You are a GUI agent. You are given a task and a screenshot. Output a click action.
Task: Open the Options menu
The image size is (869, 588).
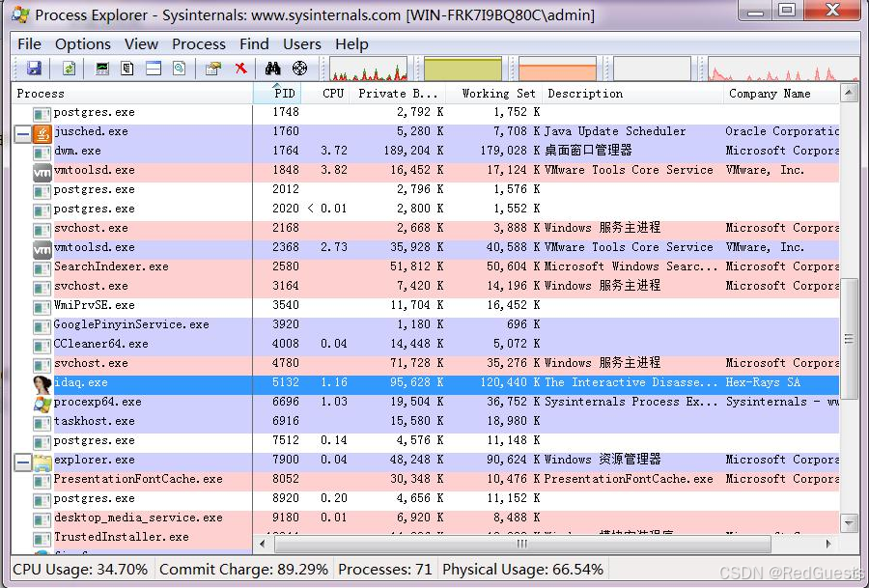pos(83,43)
